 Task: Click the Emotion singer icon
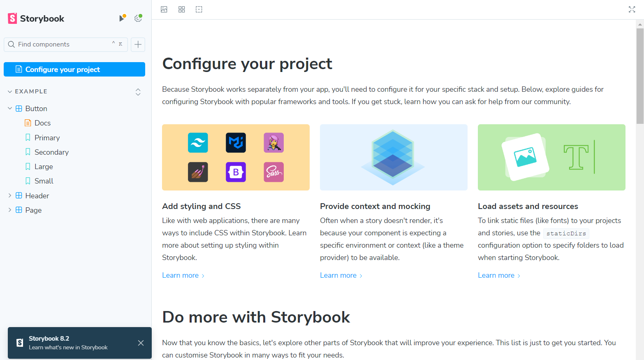274,143
